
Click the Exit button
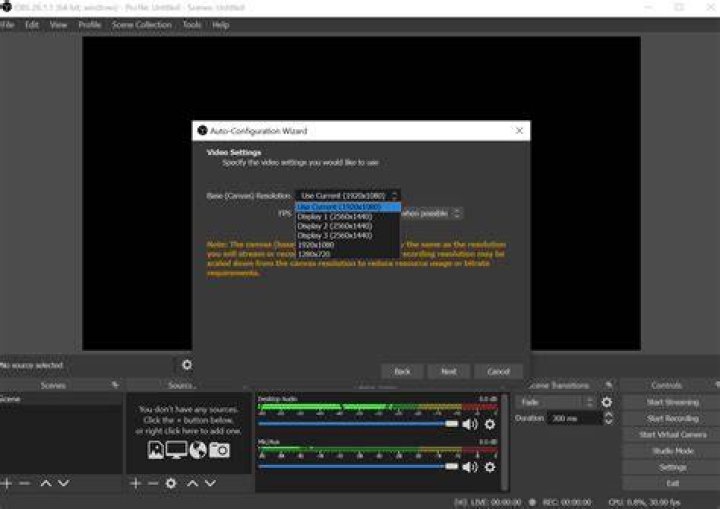[672, 483]
